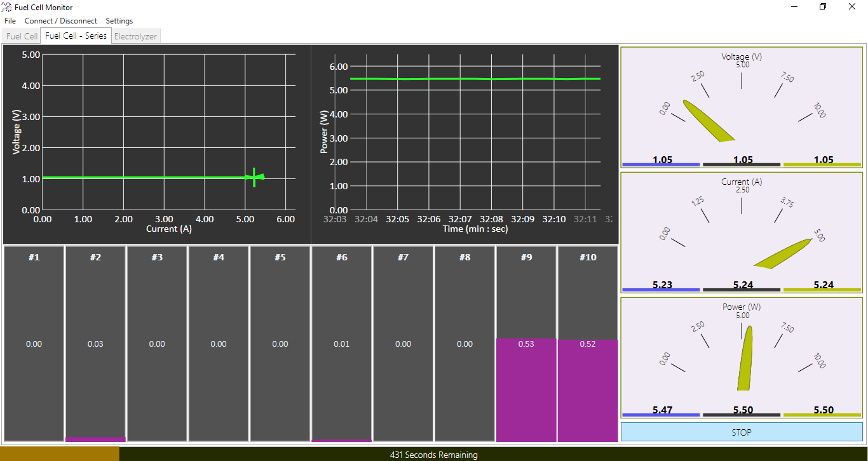Click the Time (min : sec) axis on the power chart
The height and width of the screenshot is (461, 868).
click(475, 229)
